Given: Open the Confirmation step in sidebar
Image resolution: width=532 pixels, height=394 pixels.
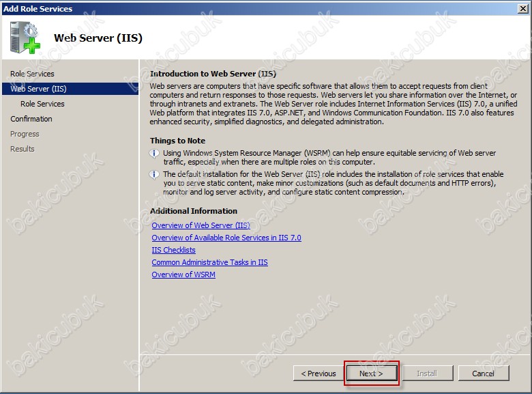Looking at the screenshot, I should pos(31,119).
